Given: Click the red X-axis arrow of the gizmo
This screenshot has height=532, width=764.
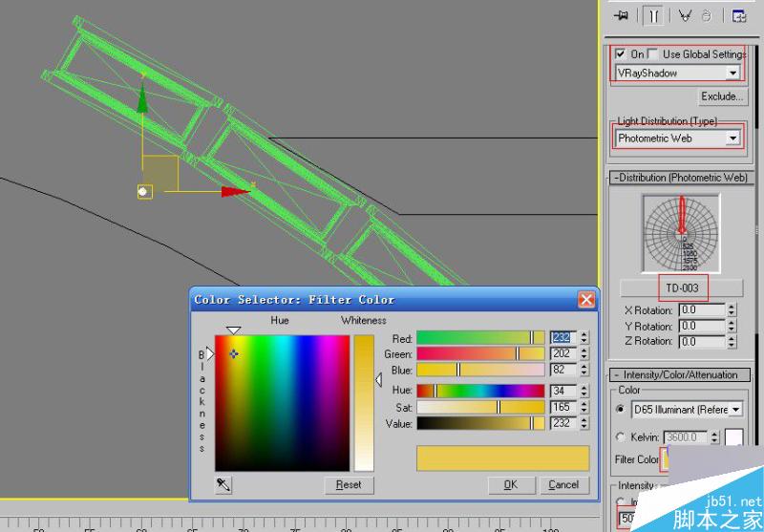Looking at the screenshot, I should coord(235,191).
